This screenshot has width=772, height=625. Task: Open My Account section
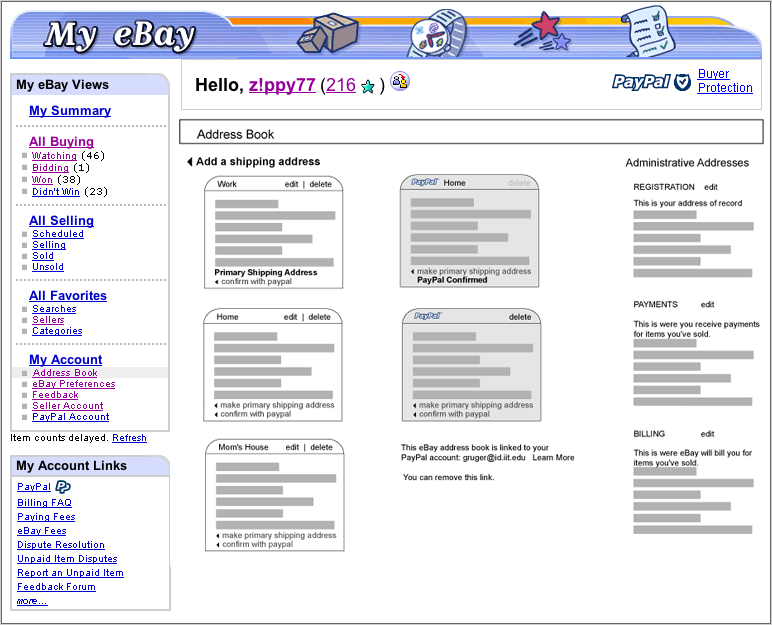65,360
